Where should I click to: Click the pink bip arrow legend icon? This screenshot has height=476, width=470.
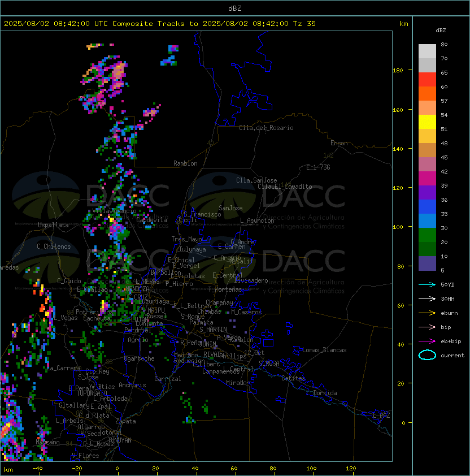point(427,327)
